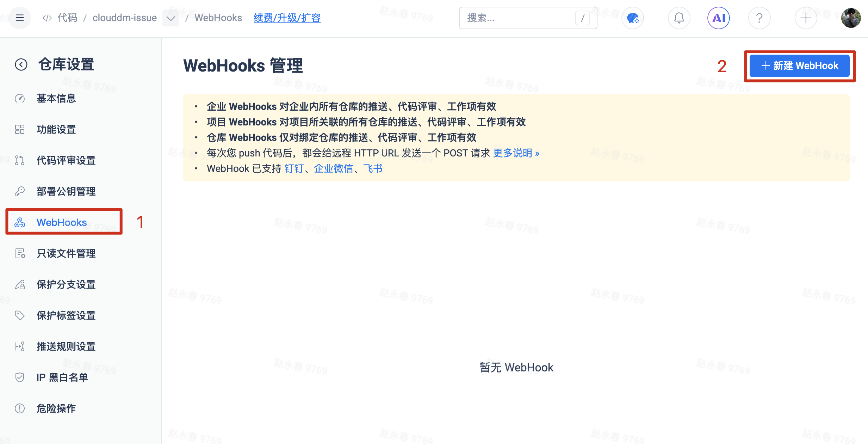868x444 pixels.
Task: Click the help question mark icon
Action: (x=759, y=18)
